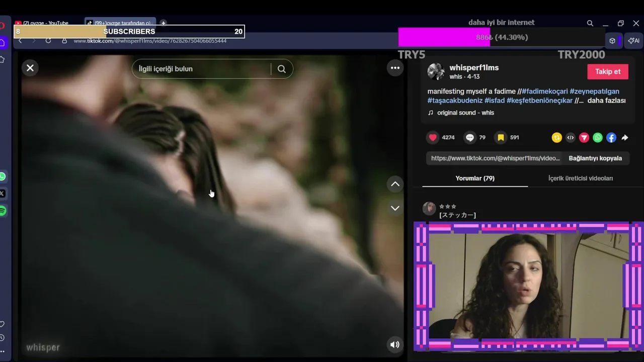This screenshot has width=644, height=362.
Task: Click the pink donation goal progress bar
Action: [502, 37]
